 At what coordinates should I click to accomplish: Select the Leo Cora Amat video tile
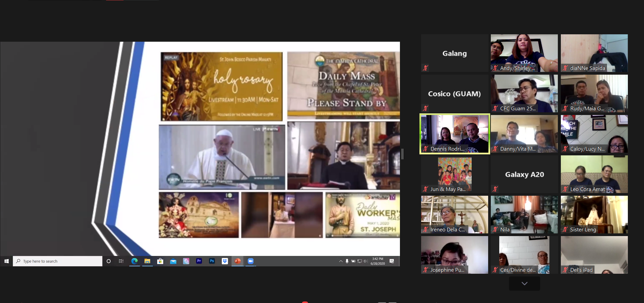(594, 174)
